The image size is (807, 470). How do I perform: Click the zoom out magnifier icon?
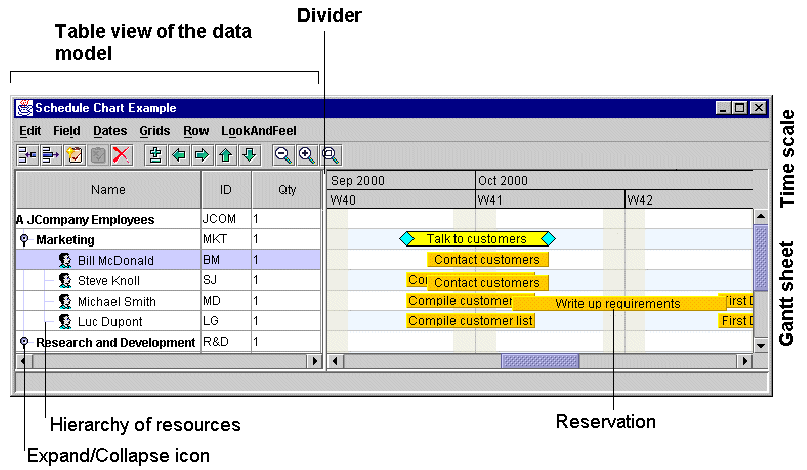[283, 155]
